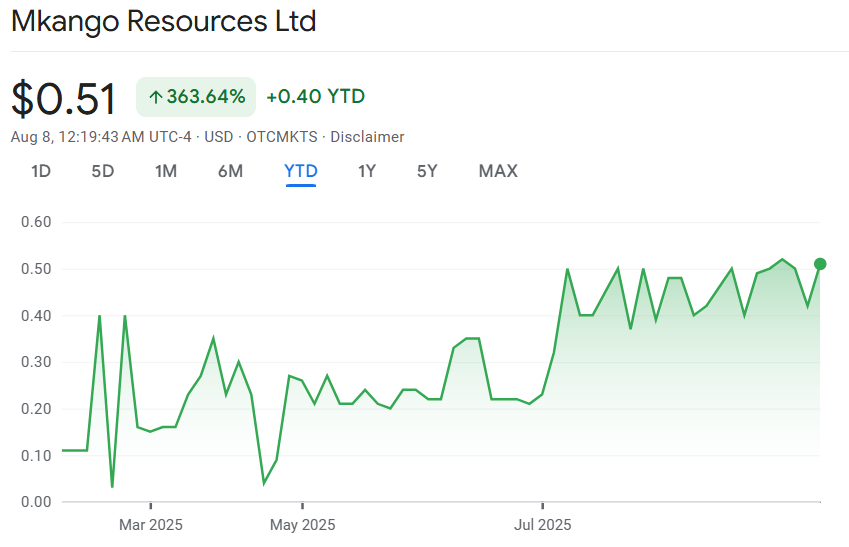Switch chart to 1Y range
The width and height of the screenshot is (849, 547).
pyautogui.click(x=367, y=171)
